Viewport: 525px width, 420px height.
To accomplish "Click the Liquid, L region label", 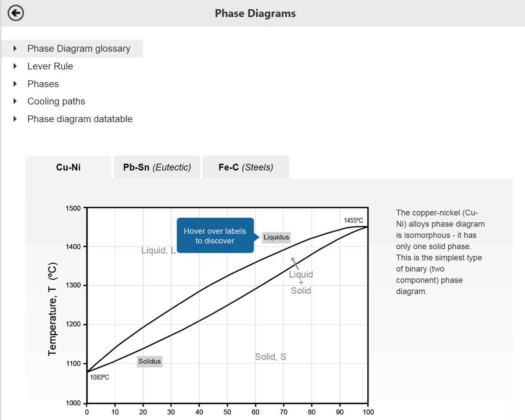I will 158,250.
